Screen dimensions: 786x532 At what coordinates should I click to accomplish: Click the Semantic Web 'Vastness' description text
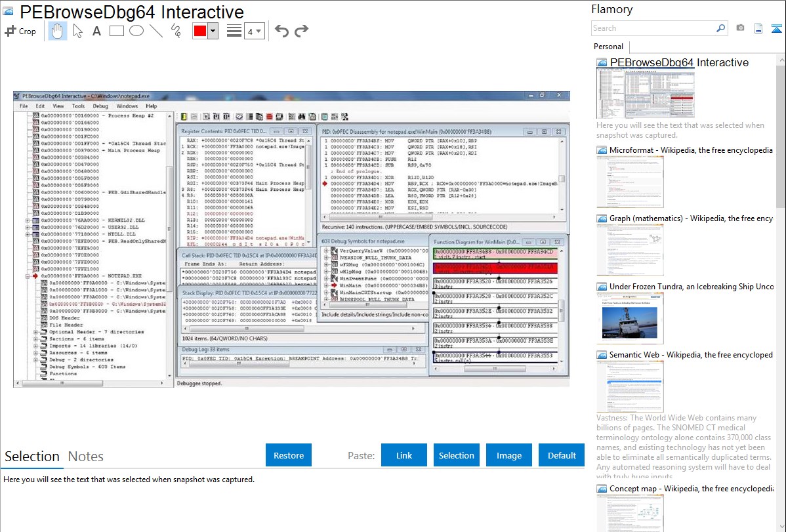click(684, 446)
